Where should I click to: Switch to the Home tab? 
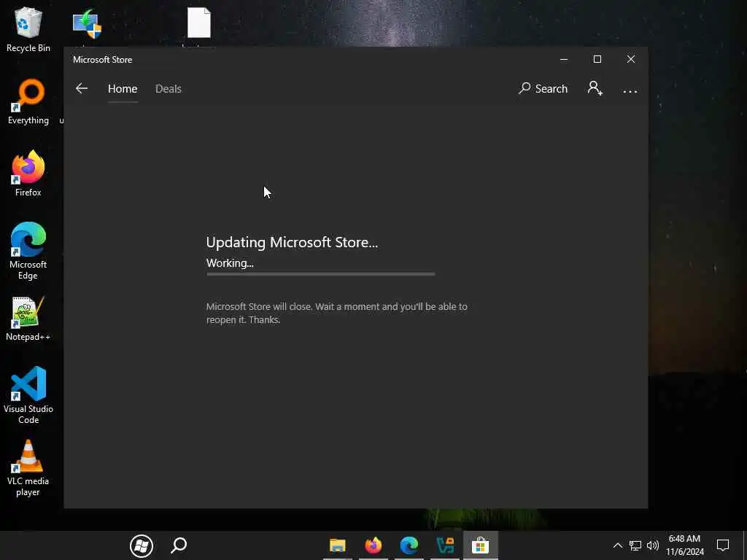coord(123,88)
